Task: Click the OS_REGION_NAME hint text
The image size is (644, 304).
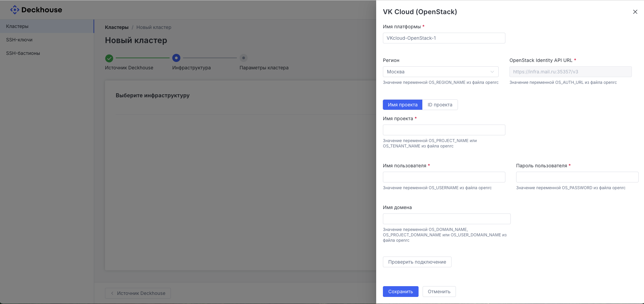Action: [x=440, y=82]
